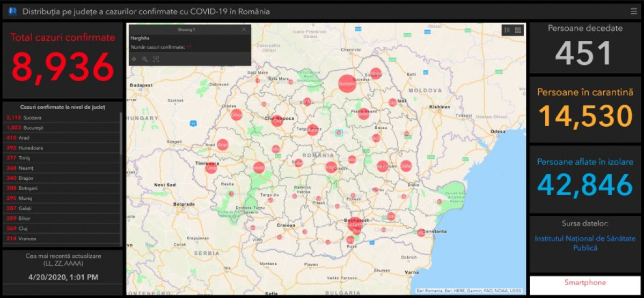644x298 pixels.
Task: Open Institutul Național de Sănătate Publică link
Action: (585, 243)
